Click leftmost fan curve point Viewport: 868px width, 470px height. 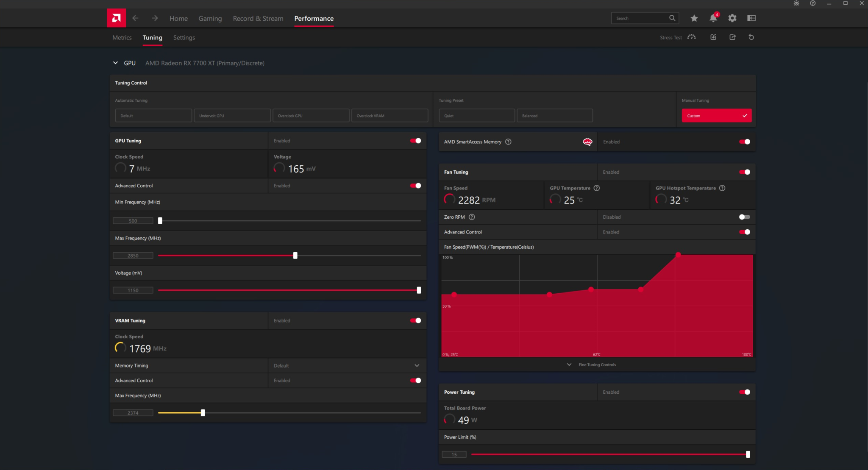coord(454,295)
